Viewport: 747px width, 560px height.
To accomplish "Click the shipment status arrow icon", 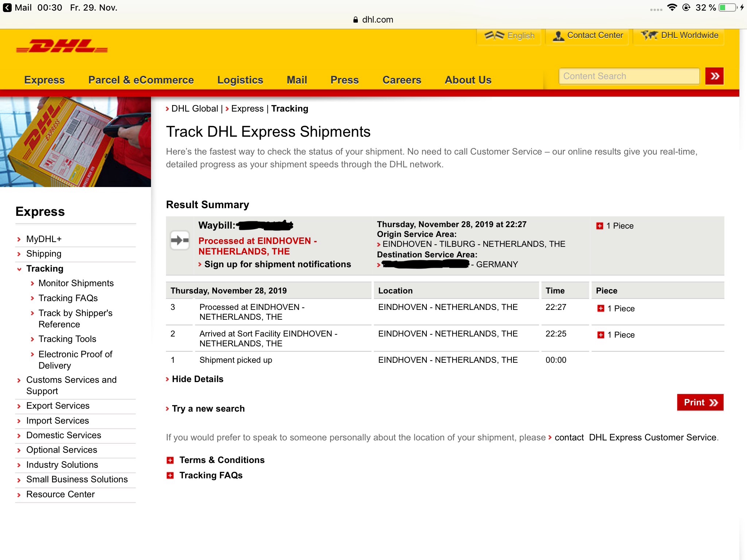I will pyautogui.click(x=180, y=240).
